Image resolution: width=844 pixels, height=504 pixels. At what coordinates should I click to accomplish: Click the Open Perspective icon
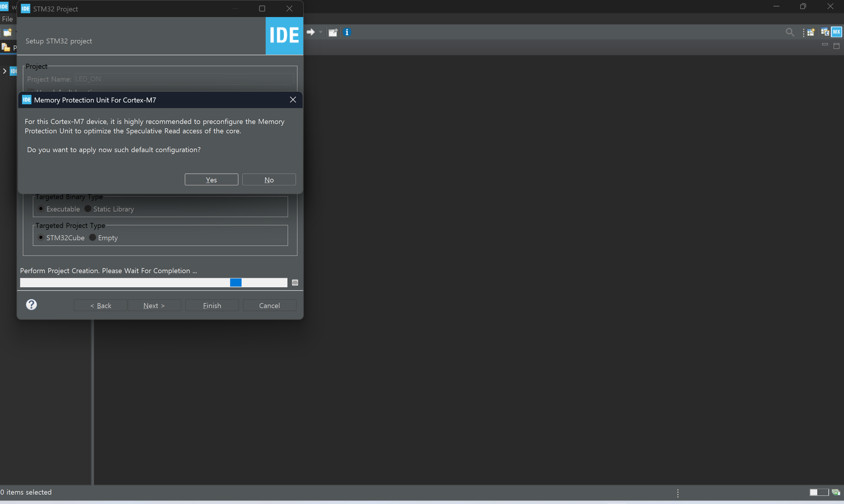[x=811, y=32]
